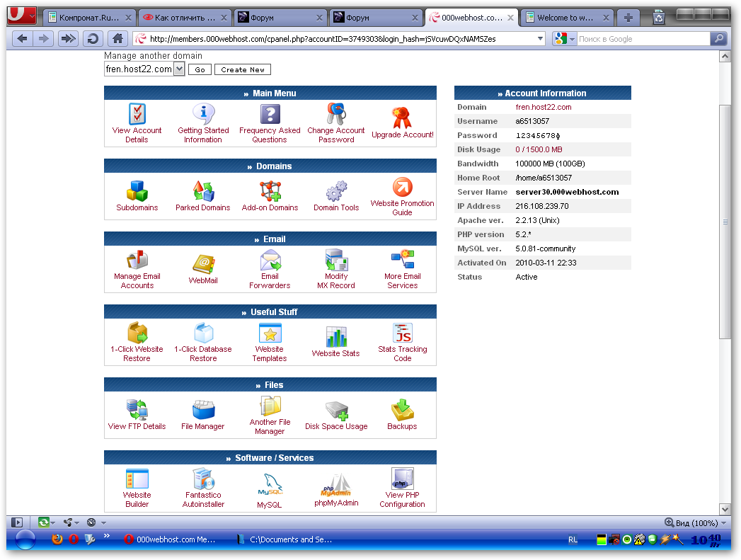The image size is (741, 560).
Task: Click the fren.host22.com domain link
Action: pyautogui.click(x=543, y=107)
